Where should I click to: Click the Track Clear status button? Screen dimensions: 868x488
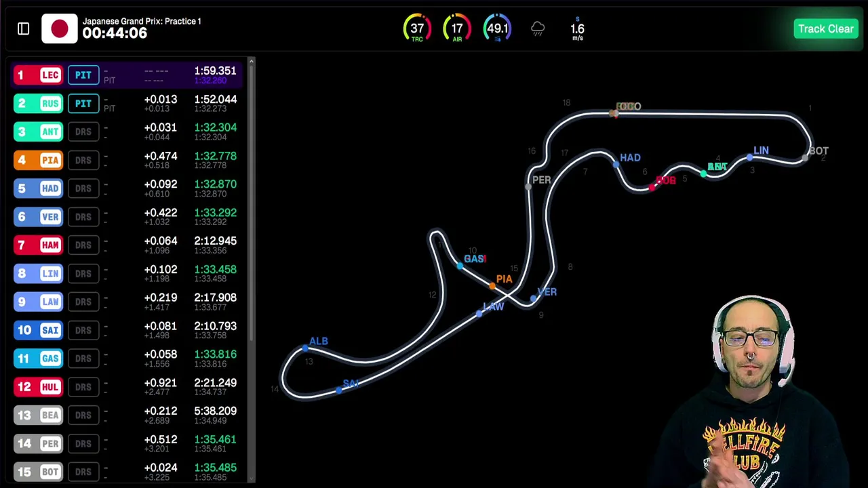825,29
